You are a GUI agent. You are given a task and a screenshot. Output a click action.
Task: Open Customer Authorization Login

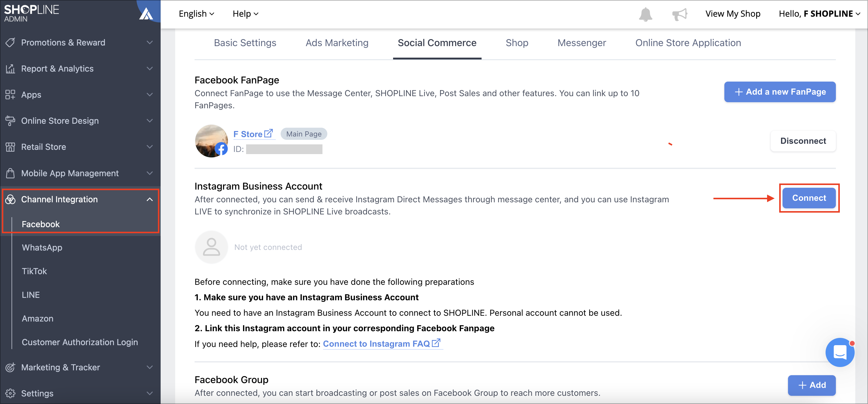click(x=80, y=342)
